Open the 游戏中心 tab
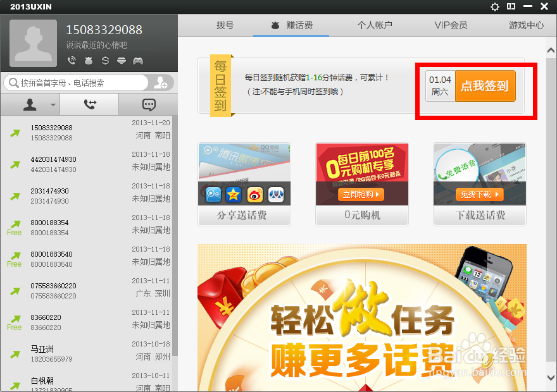Image resolution: width=557 pixels, height=392 pixels. [x=526, y=25]
